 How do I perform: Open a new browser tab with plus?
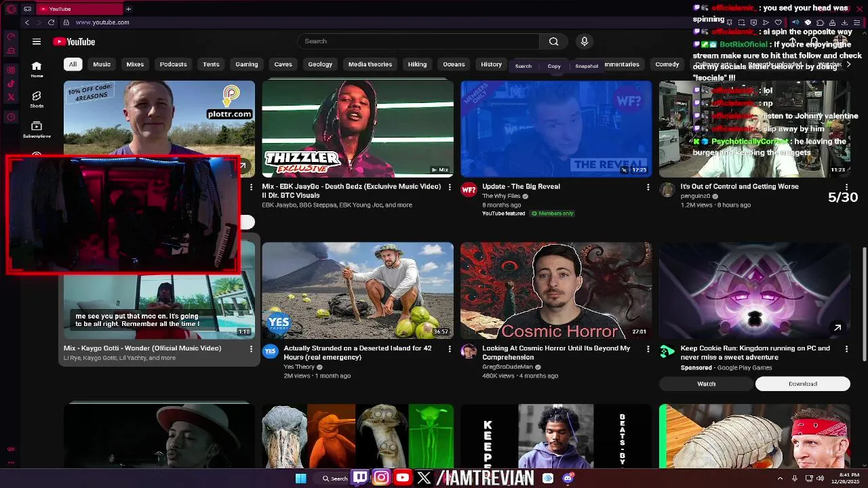click(128, 9)
